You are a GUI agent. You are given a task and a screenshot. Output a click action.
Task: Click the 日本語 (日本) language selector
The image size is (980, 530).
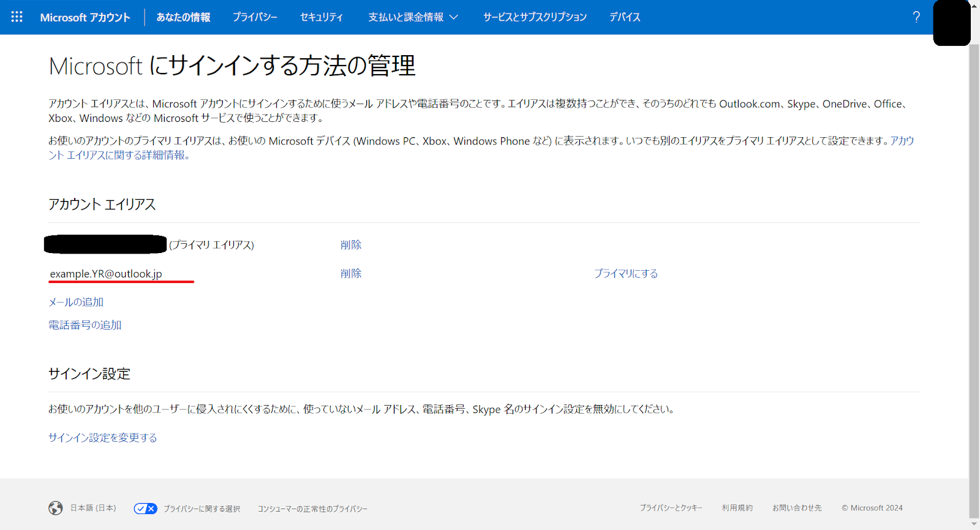pos(93,508)
